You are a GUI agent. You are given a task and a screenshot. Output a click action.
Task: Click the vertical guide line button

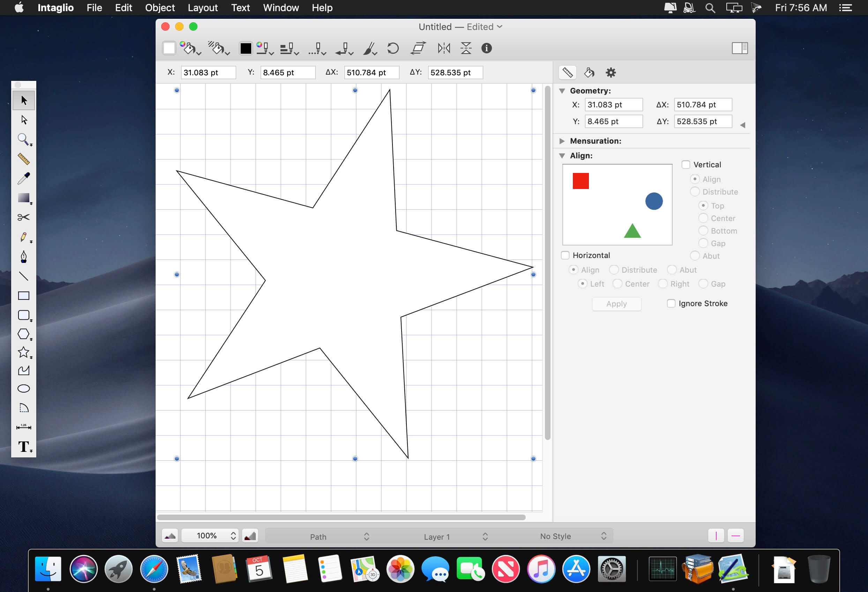pos(716,536)
